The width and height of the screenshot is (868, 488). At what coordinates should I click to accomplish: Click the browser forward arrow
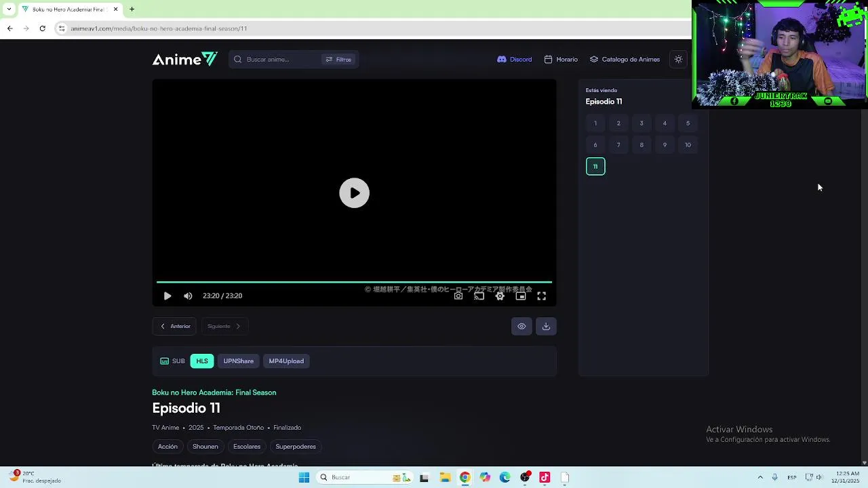pyautogui.click(x=26, y=28)
